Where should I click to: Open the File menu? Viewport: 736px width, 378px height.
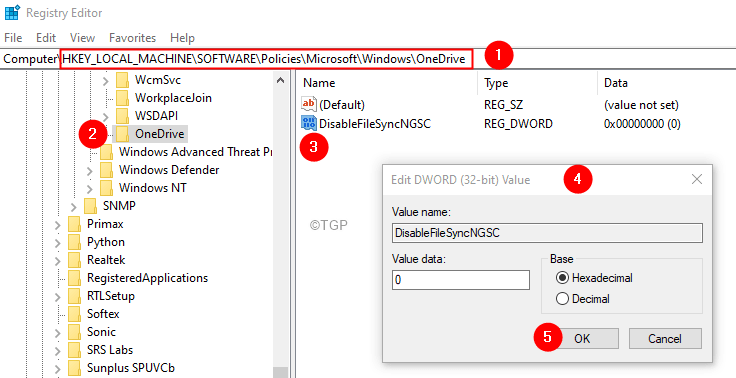click(x=13, y=38)
